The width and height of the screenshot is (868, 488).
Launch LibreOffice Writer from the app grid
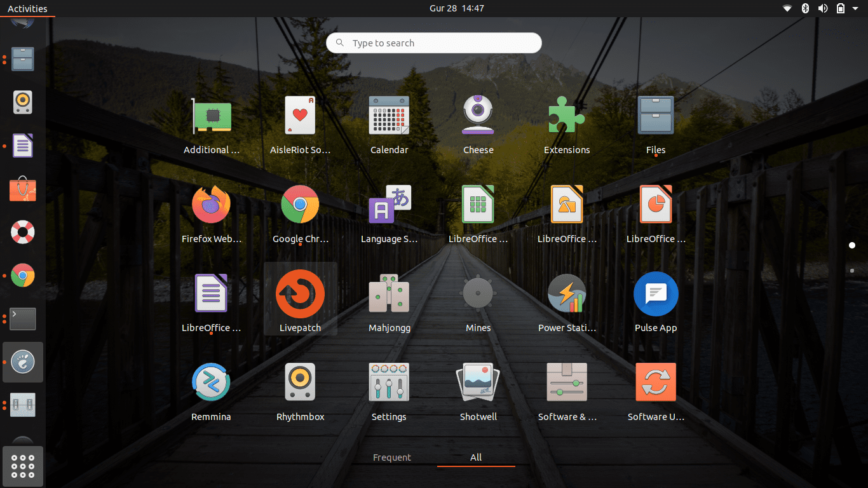[x=211, y=303]
